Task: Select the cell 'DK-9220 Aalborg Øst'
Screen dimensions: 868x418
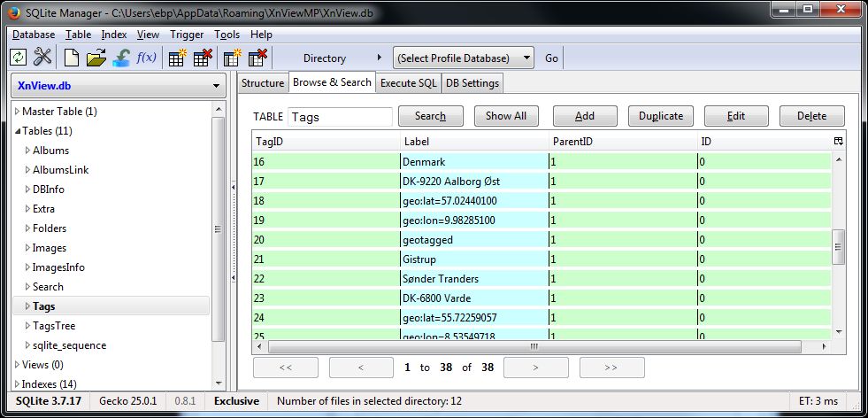Action: [x=474, y=182]
